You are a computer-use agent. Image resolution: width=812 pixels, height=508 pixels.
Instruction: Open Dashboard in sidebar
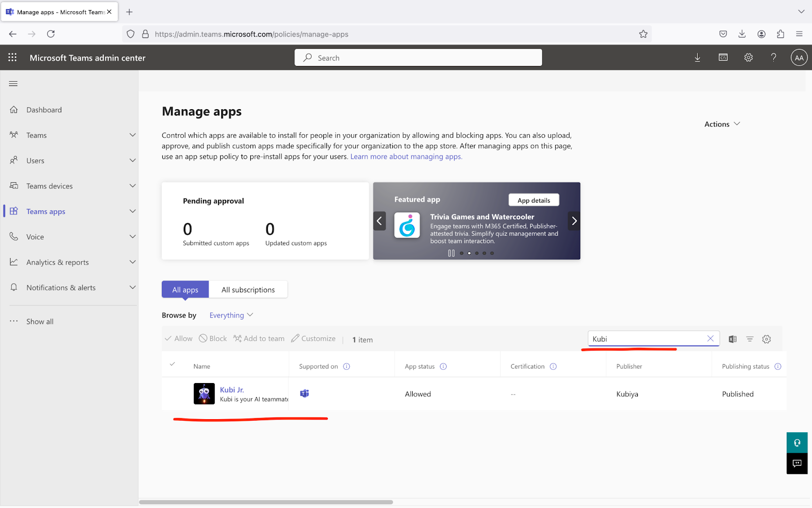pyautogui.click(x=44, y=110)
